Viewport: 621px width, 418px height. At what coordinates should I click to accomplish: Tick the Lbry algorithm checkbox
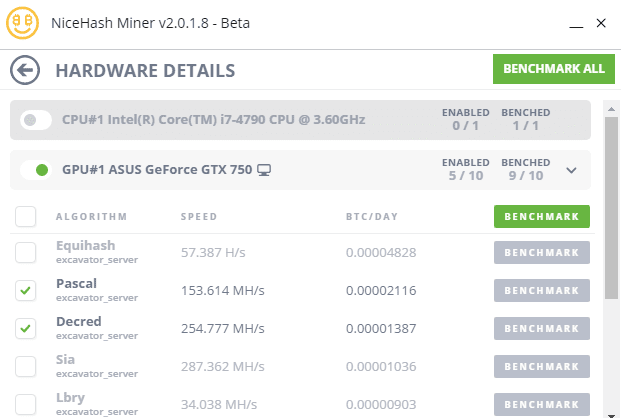[x=25, y=404]
